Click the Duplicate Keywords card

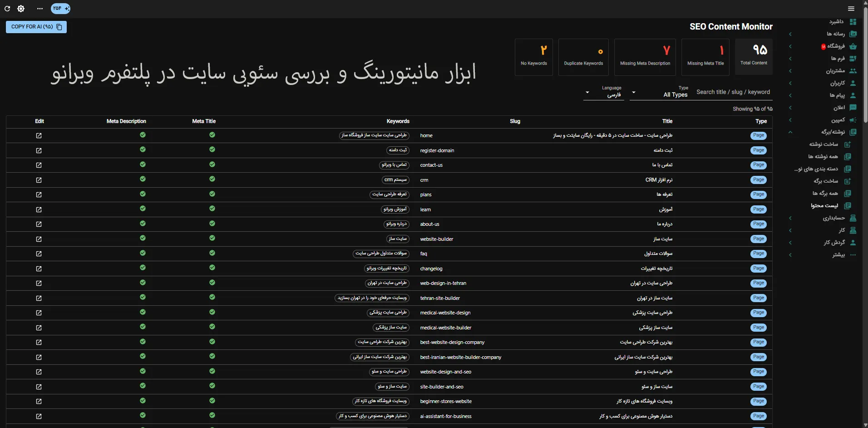583,57
